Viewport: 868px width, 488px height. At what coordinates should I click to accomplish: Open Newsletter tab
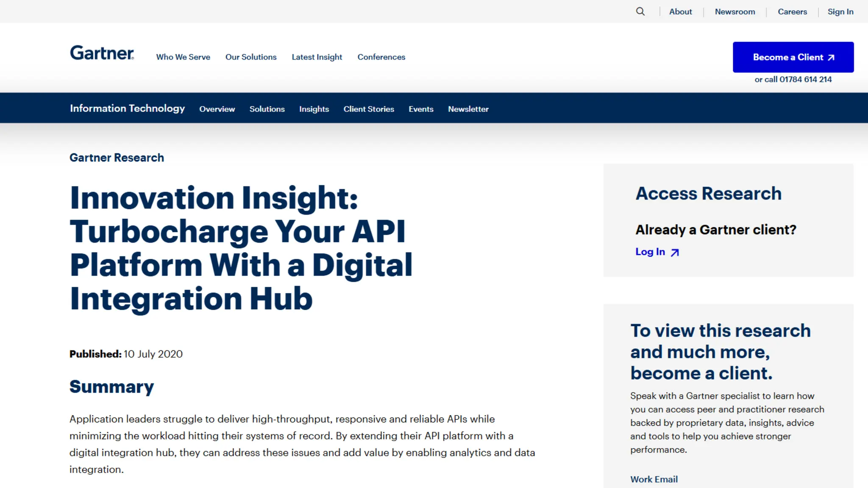pos(468,109)
